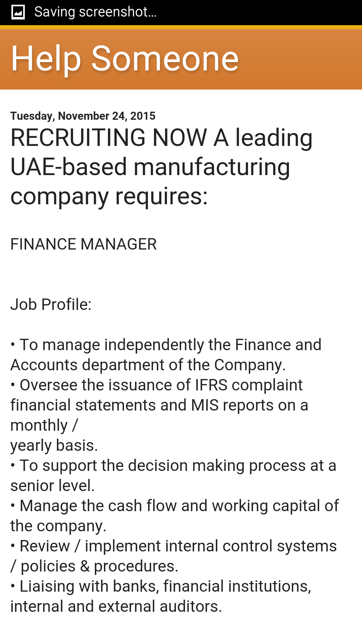The width and height of the screenshot is (362, 644).
Task: Open the "RECRUITING NOW A leading" post title
Action: (161, 138)
